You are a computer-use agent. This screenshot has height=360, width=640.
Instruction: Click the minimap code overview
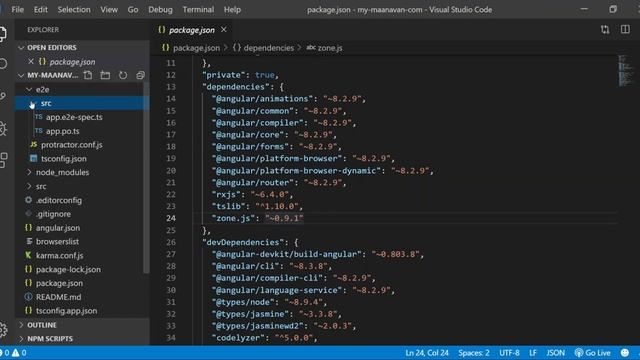(x=626, y=70)
